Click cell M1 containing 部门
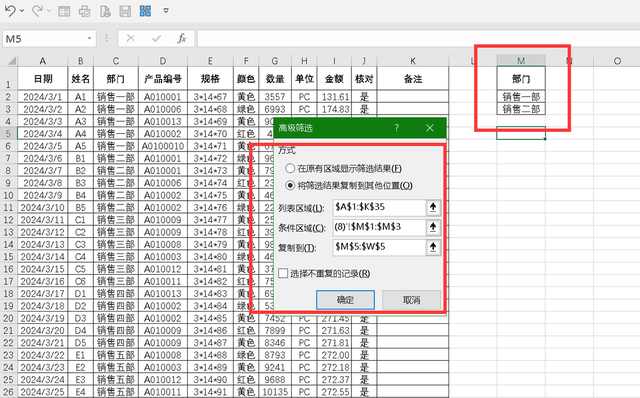Viewport: 640px width, 398px height. tap(521, 78)
